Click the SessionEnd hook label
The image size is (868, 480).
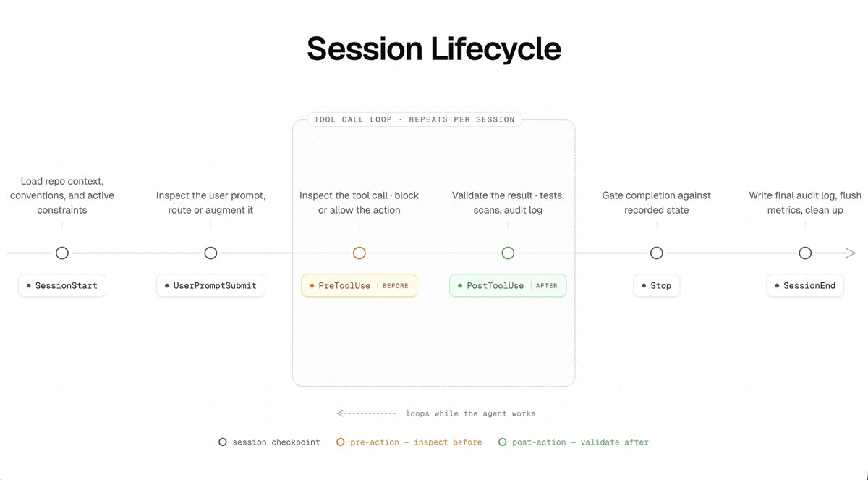pos(805,285)
